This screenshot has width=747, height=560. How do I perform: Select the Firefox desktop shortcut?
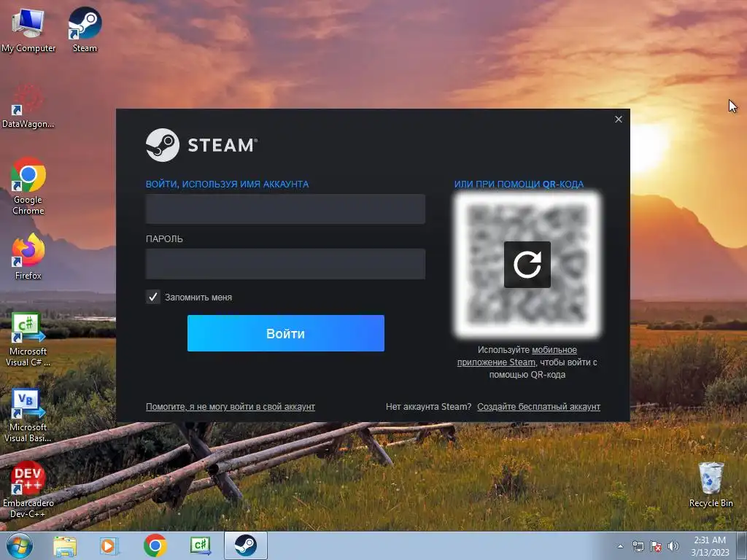coord(28,257)
